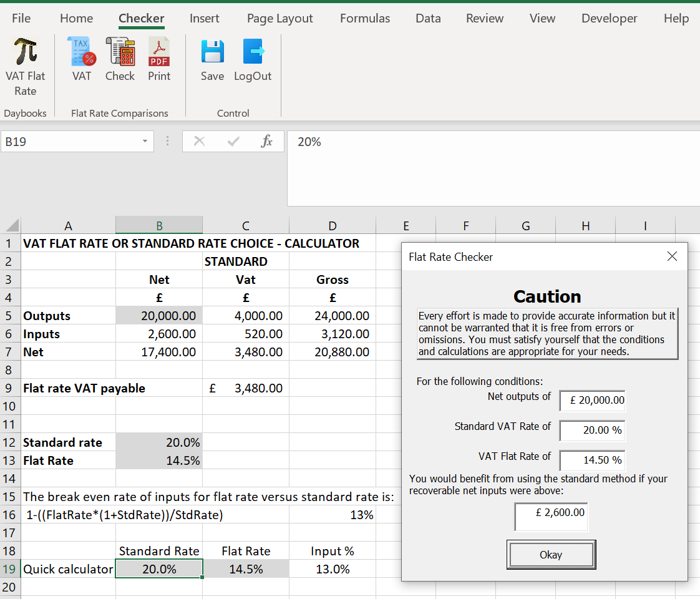
Task: Click the formula bar cancel X icon
Action: [x=199, y=142]
